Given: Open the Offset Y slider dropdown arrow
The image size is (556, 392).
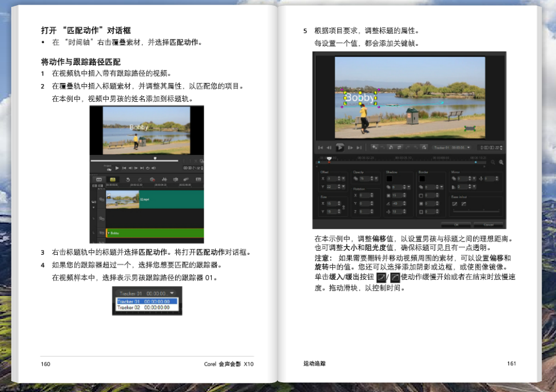Looking at the screenshot, I should coord(343,187).
